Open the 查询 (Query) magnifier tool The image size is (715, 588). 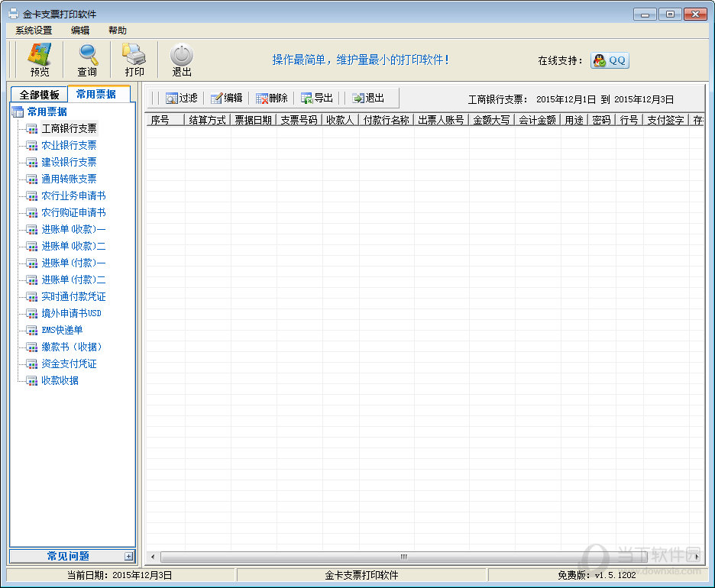[x=87, y=60]
